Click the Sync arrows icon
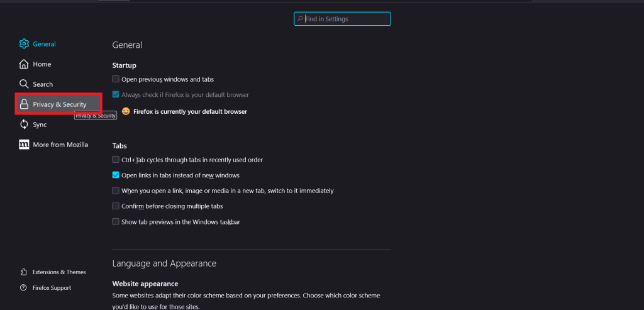Screen dimensions: 644x310 click(x=24, y=125)
